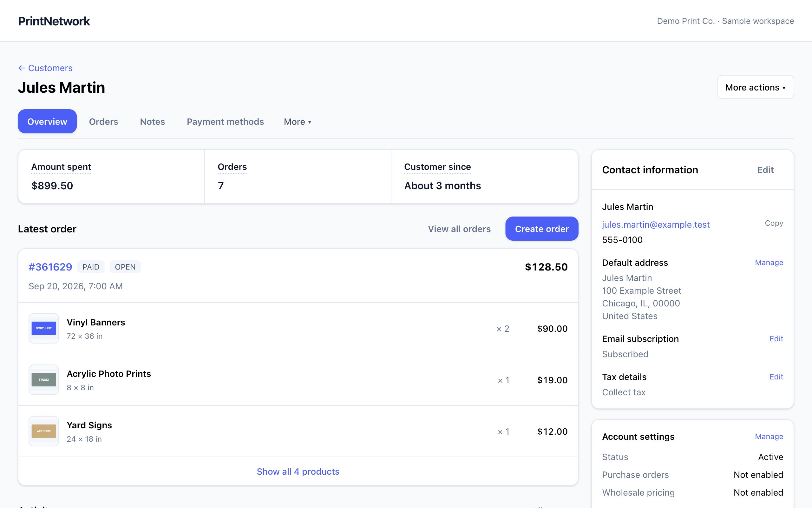Click the PrintNetwork logo
The height and width of the screenshot is (508, 812).
point(54,21)
